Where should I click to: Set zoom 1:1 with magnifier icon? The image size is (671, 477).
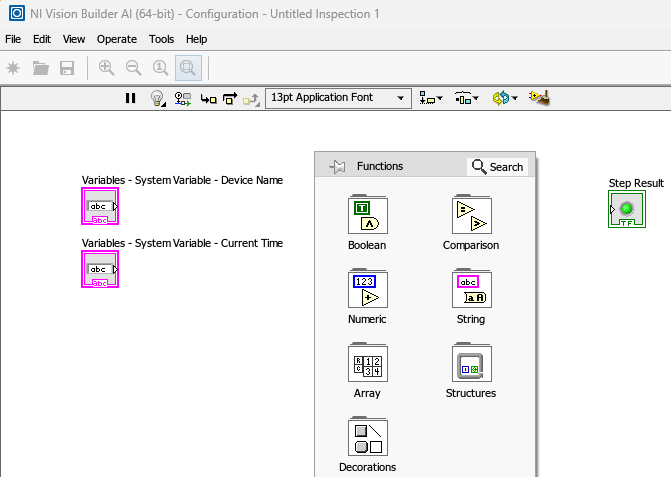(160, 68)
